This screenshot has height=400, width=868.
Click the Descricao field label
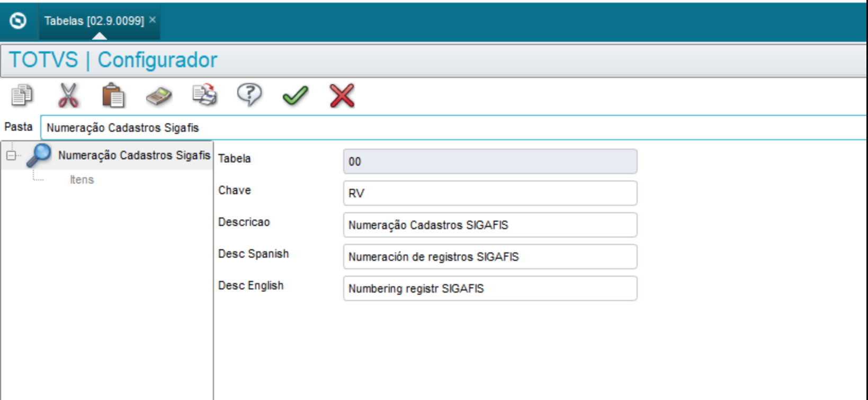pyautogui.click(x=244, y=222)
